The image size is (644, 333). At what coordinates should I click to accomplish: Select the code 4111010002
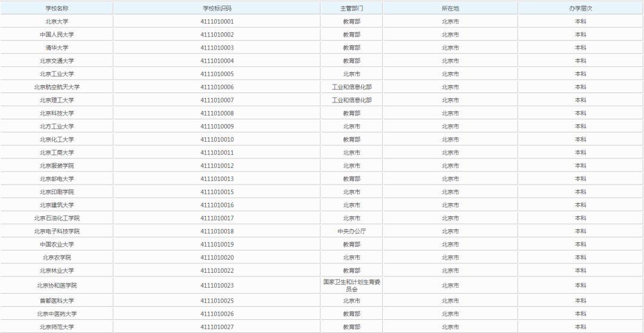pyautogui.click(x=217, y=35)
